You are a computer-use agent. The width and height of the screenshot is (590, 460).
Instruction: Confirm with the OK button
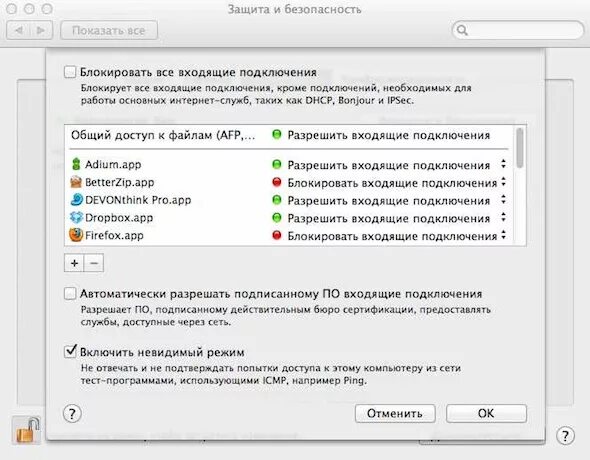(x=486, y=413)
